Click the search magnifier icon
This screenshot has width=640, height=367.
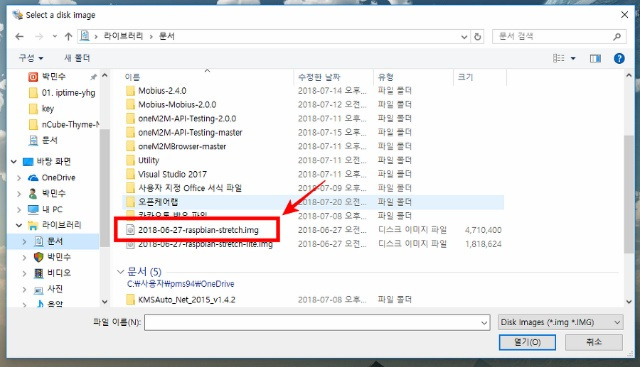pyautogui.click(x=617, y=37)
